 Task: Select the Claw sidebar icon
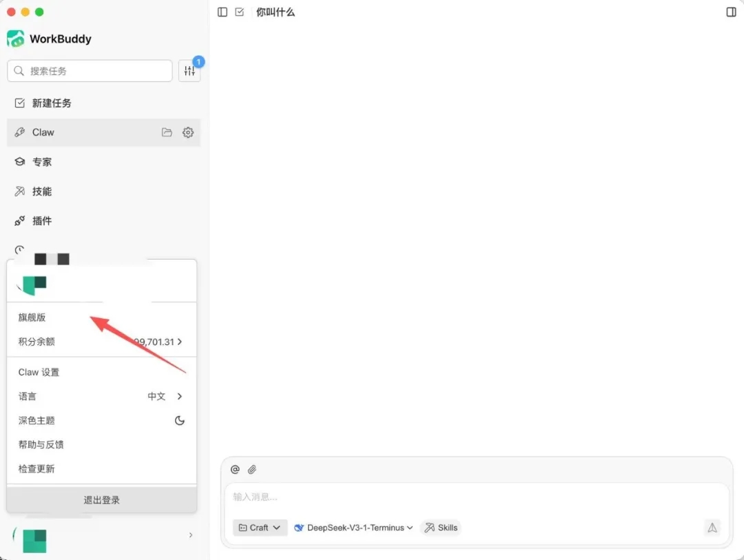click(43, 132)
